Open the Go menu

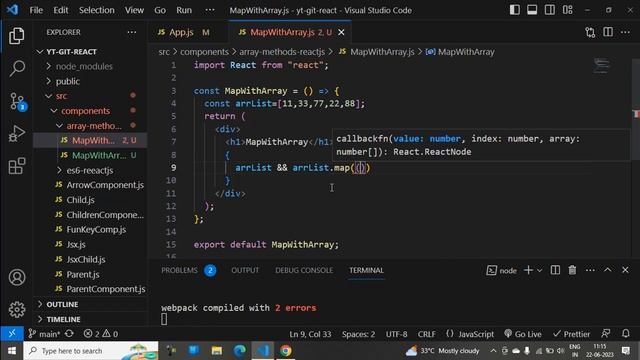click(x=160, y=10)
